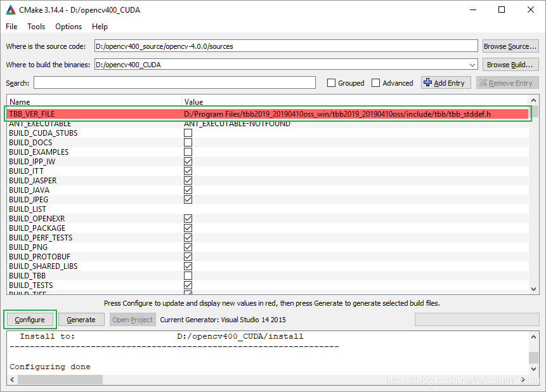546x392 pixels.
Task: Click the Current Generator label text
Action: coord(223,320)
